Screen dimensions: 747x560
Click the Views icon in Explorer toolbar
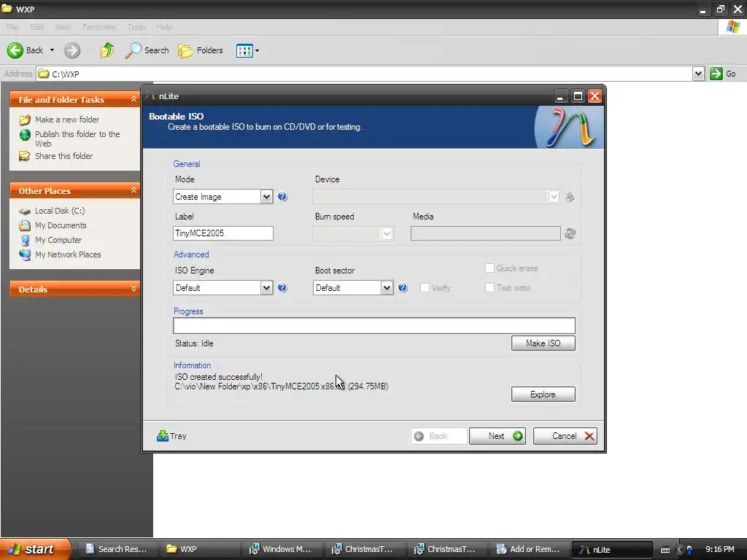point(244,50)
